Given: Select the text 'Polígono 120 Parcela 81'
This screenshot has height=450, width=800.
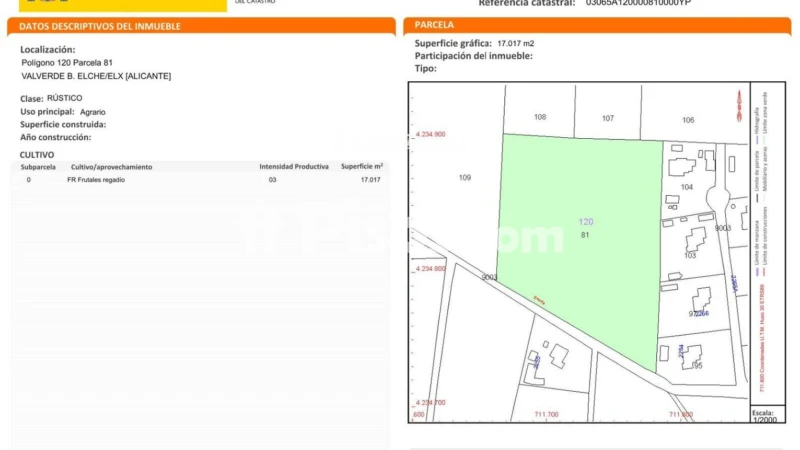Looking at the screenshot, I should [x=67, y=63].
